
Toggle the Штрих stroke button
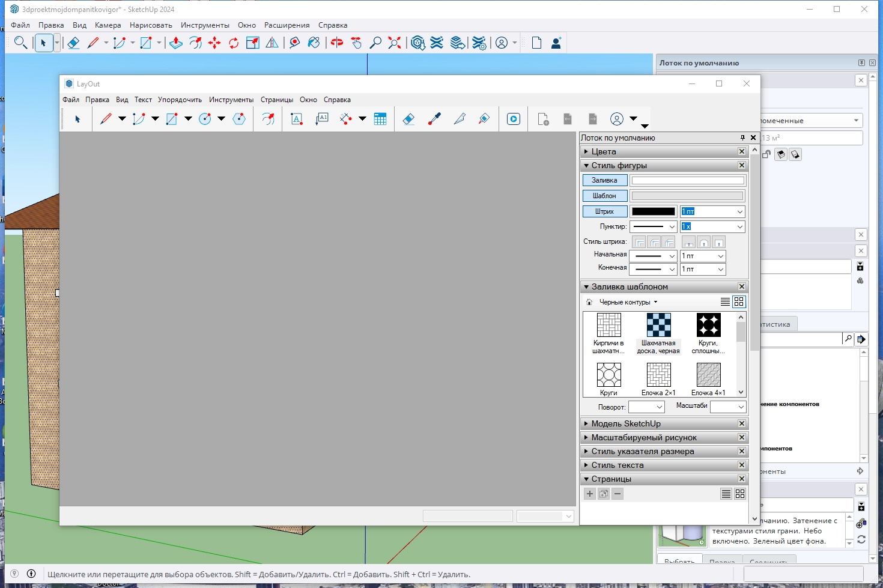click(x=604, y=211)
